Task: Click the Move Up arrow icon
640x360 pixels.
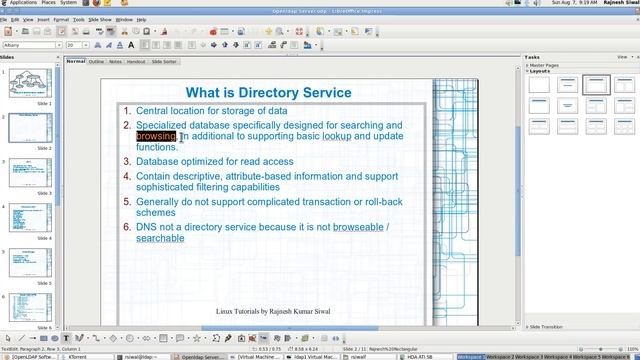Action: [225, 45]
